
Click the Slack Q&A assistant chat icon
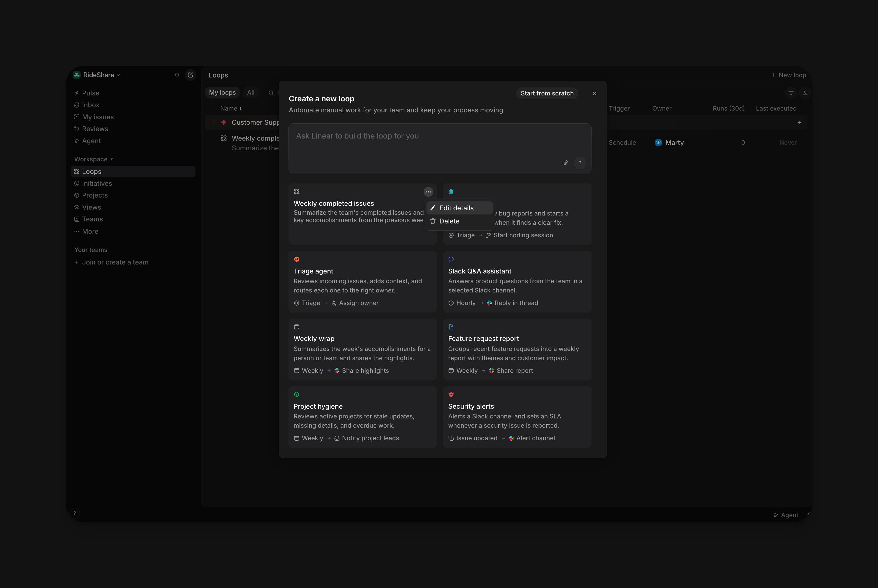coord(451,259)
